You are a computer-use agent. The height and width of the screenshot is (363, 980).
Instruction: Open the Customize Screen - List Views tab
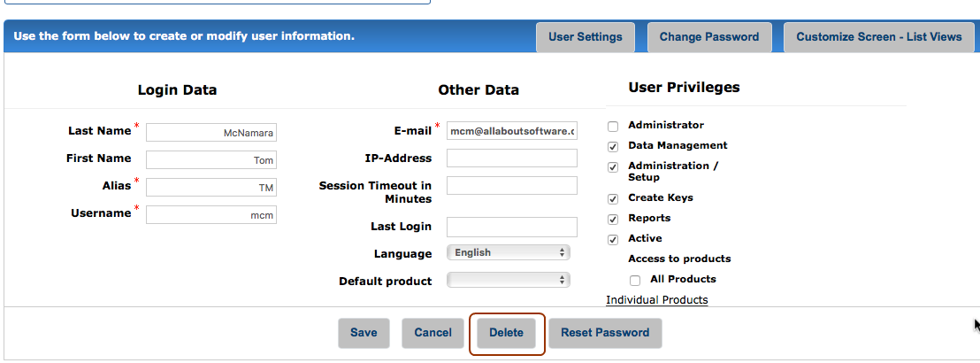879,37
